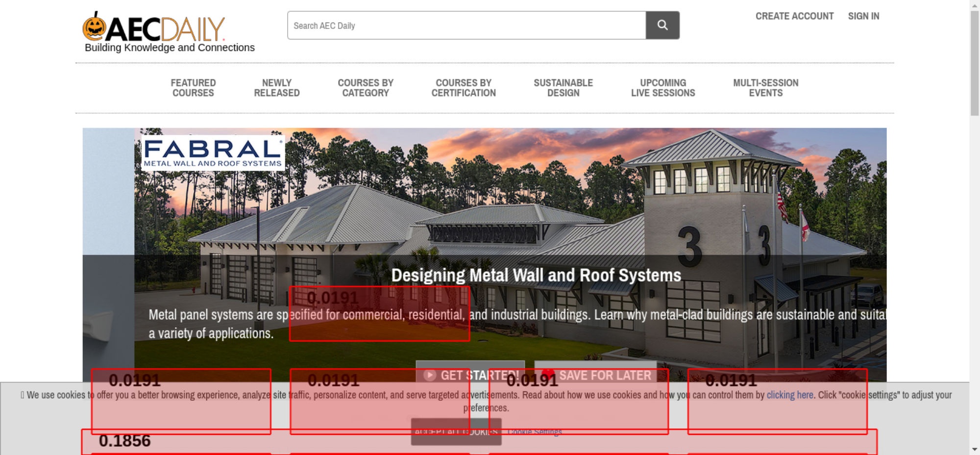The height and width of the screenshot is (455, 980).
Task: Expand Courses by Certification navigation
Action: tap(464, 88)
